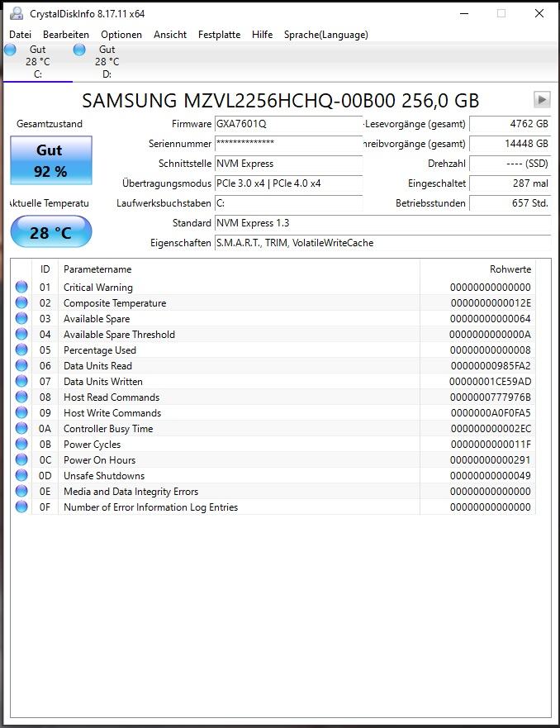This screenshot has width=560, height=728.
Task: Click the Gut 92 % health status button
Action: click(x=51, y=160)
